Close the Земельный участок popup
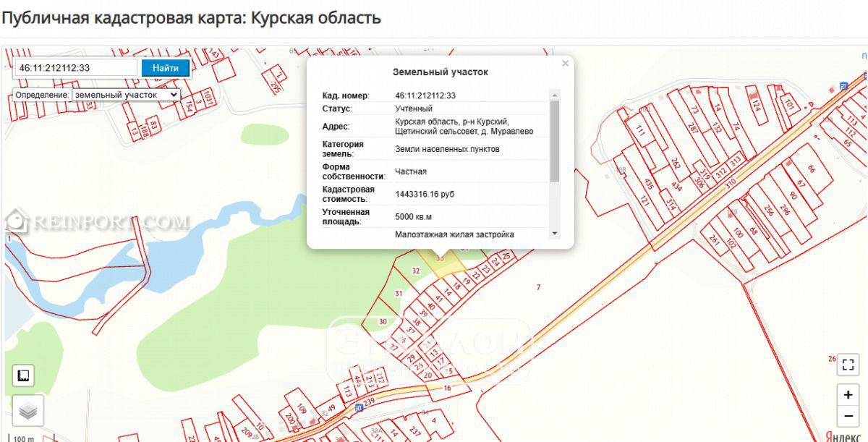This screenshot has height=442, width=868. (x=566, y=64)
